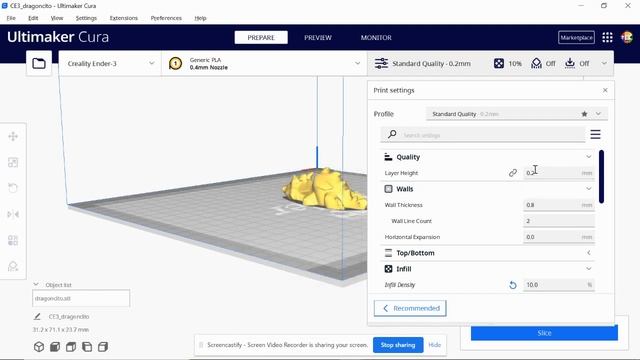Viewport: 640px width, 360px height.
Task: Open the Help menu
Action: click(x=200, y=18)
